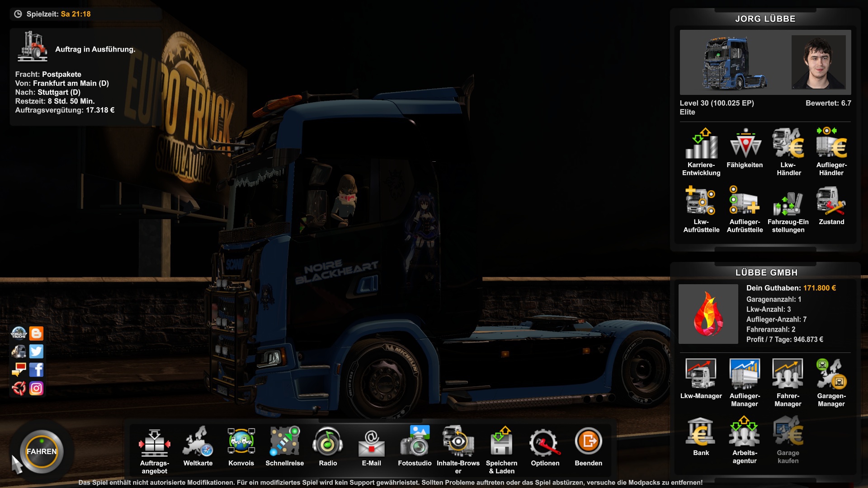This screenshot has height=488, width=868.
Task: Click the Lübbe GmbH flame logo
Action: [x=708, y=314]
